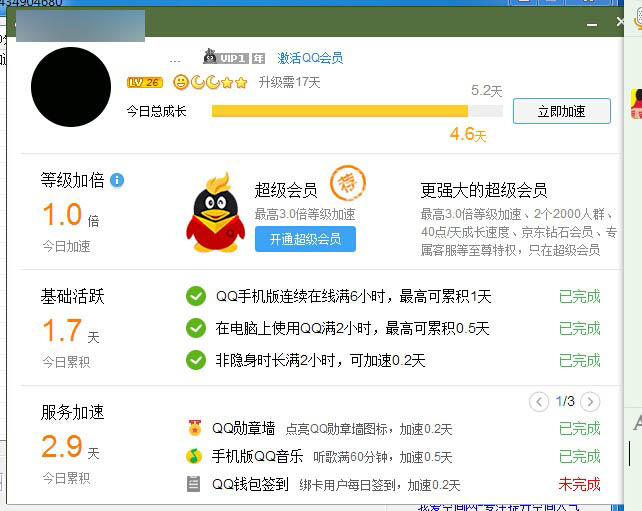This screenshot has width=642, height=511.
Task: Click the 手机版QQ音乐 music icon
Action: (x=194, y=456)
